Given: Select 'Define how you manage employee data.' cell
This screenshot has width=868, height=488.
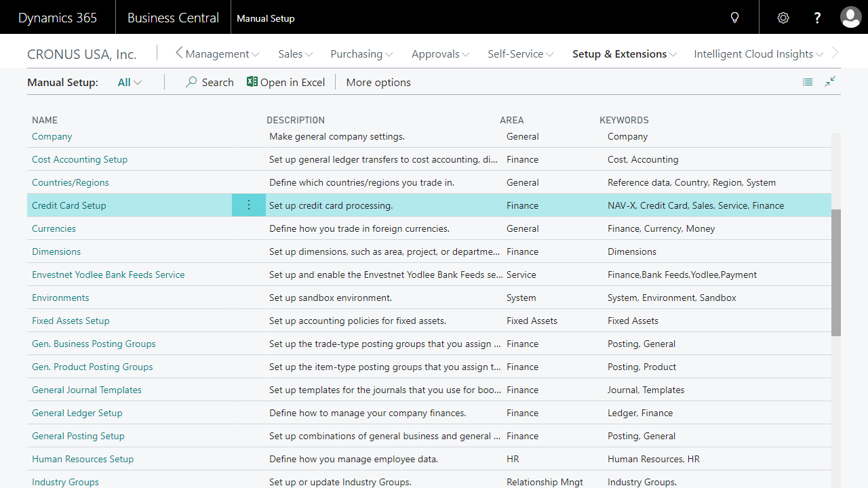Looking at the screenshot, I should 353,459.
